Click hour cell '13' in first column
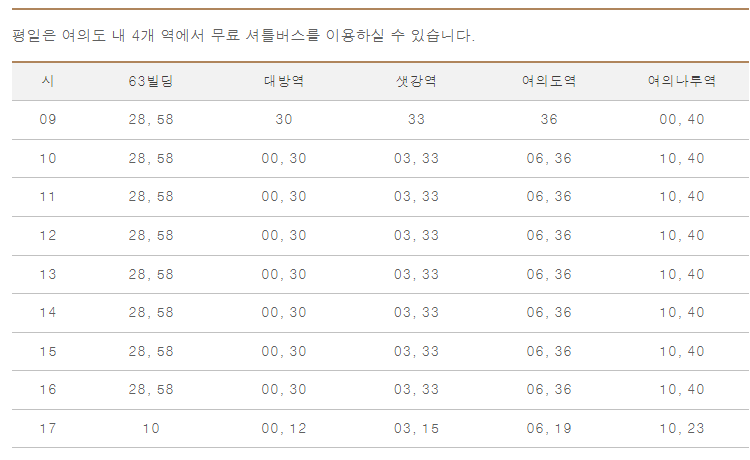The width and height of the screenshot is (750, 460). [x=48, y=274]
